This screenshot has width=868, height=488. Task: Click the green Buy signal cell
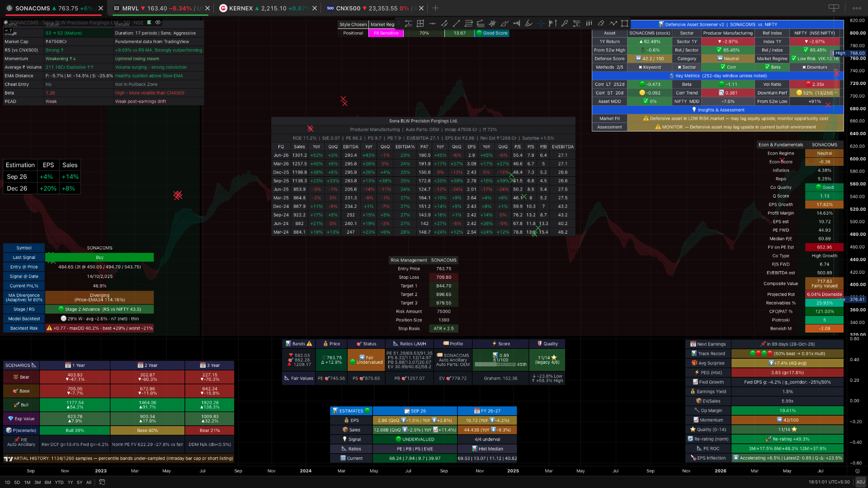click(x=99, y=258)
